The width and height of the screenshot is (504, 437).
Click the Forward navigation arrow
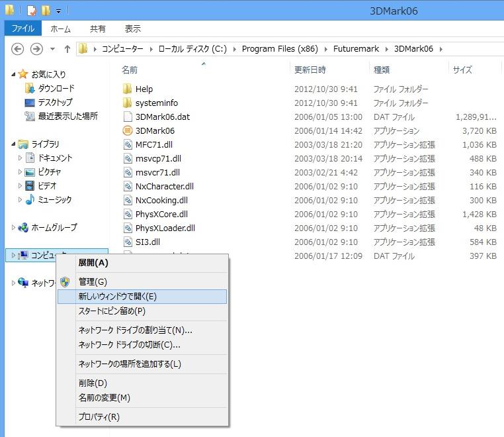pyautogui.click(x=36, y=49)
